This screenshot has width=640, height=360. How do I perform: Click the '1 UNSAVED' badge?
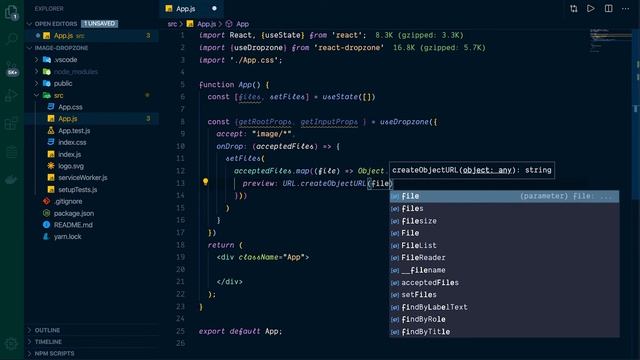pyautogui.click(x=99, y=24)
